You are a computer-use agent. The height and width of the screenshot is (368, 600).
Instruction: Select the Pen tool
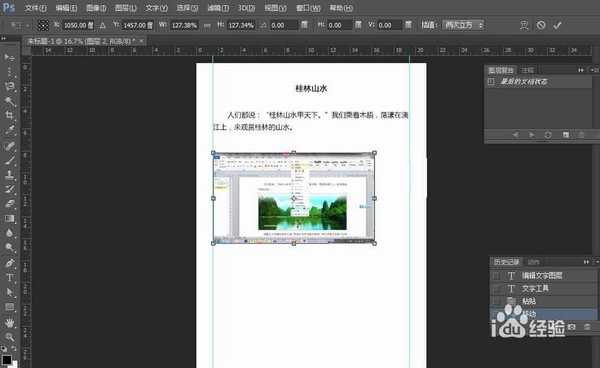9,263
